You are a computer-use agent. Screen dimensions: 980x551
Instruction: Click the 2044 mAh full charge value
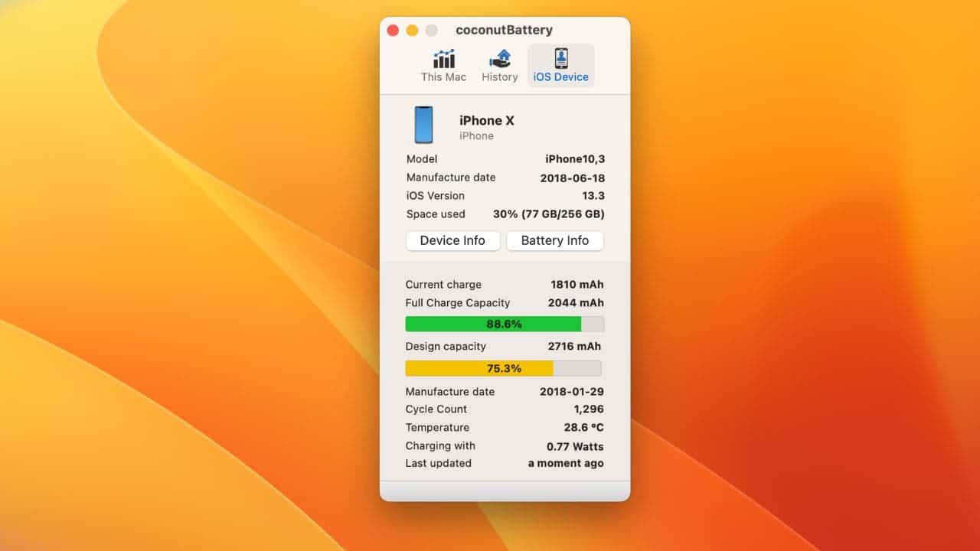click(576, 303)
